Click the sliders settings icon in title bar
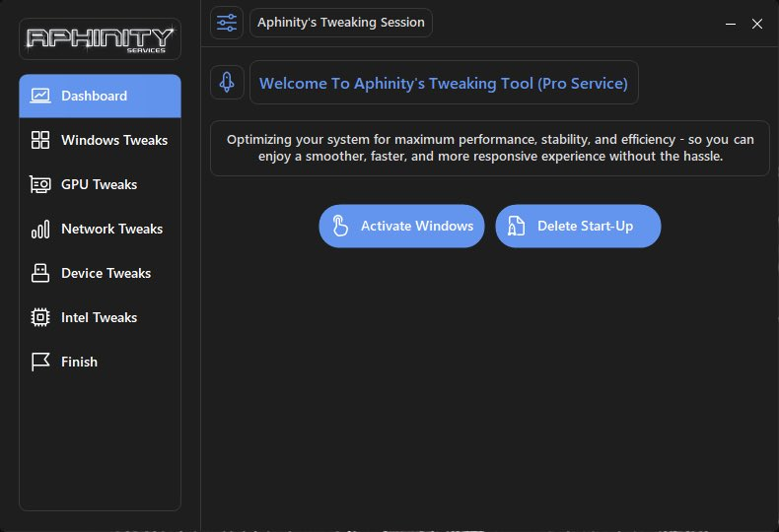 click(x=227, y=23)
